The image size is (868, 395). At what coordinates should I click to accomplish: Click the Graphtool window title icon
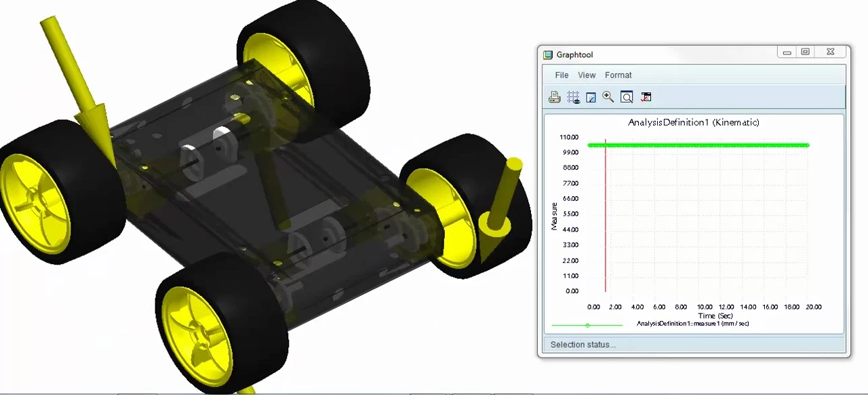pyautogui.click(x=548, y=54)
